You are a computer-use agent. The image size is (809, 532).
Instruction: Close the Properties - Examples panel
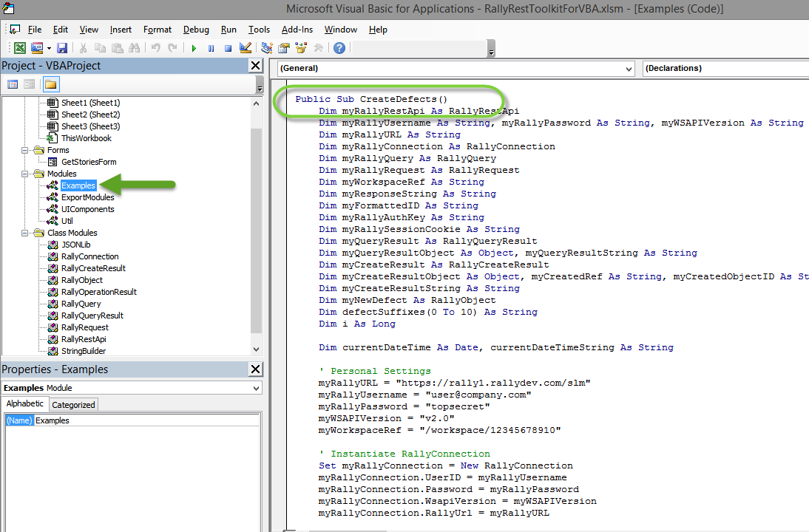tap(255, 369)
